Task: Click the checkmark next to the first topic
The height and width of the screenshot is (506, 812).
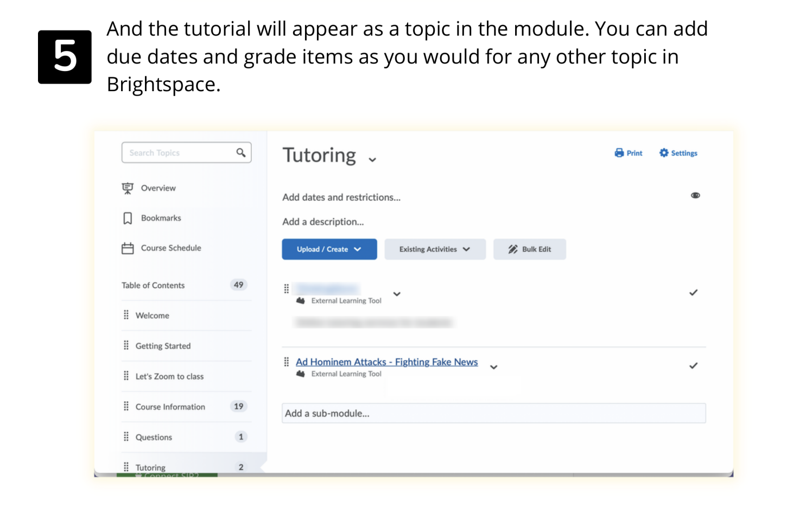Action: [x=693, y=292]
